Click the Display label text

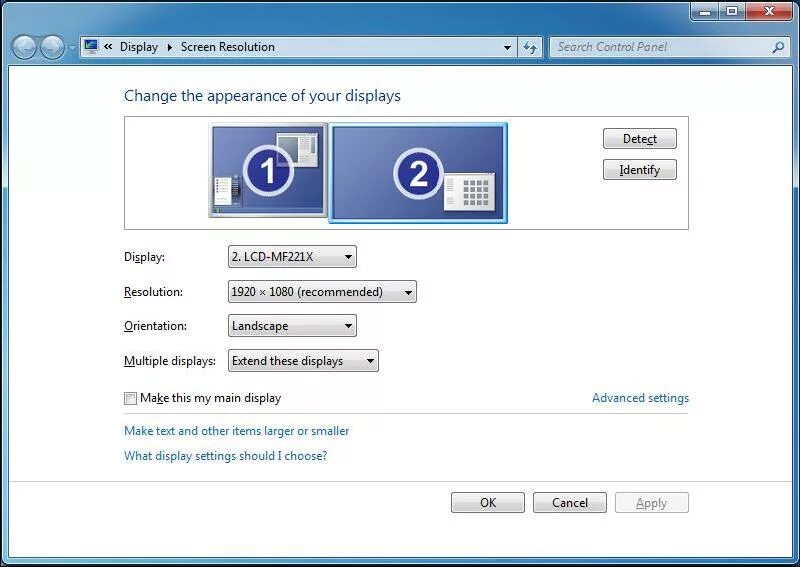click(x=144, y=257)
